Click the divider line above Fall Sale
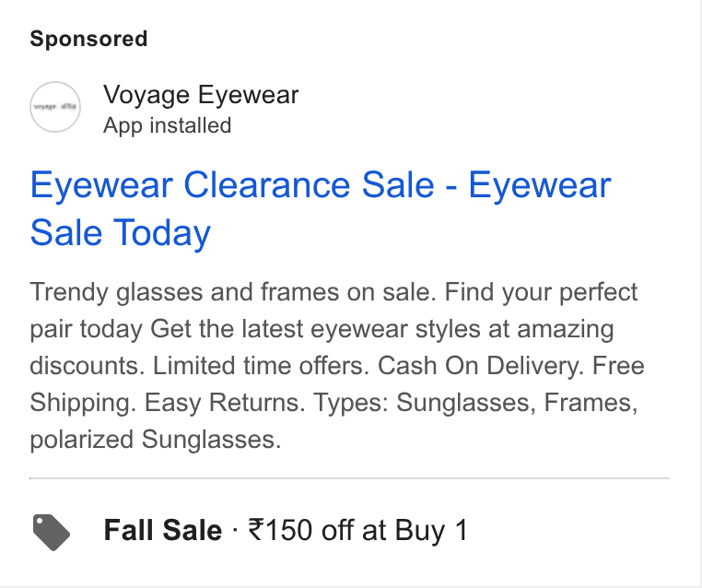The width and height of the screenshot is (702, 588). coord(350,478)
